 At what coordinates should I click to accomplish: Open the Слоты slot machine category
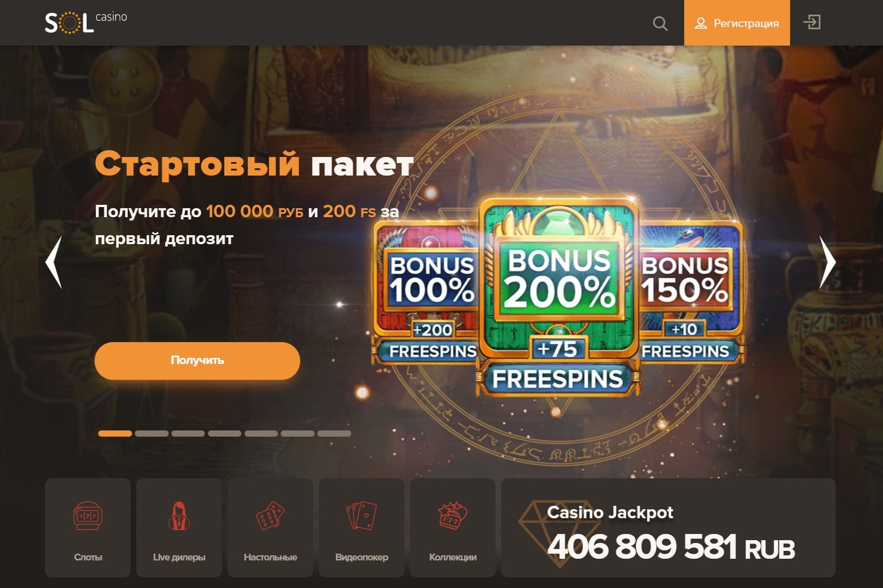[88, 528]
